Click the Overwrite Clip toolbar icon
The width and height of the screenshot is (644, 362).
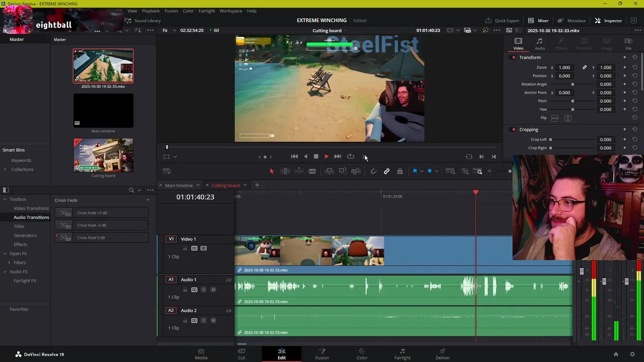click(343, 171)
